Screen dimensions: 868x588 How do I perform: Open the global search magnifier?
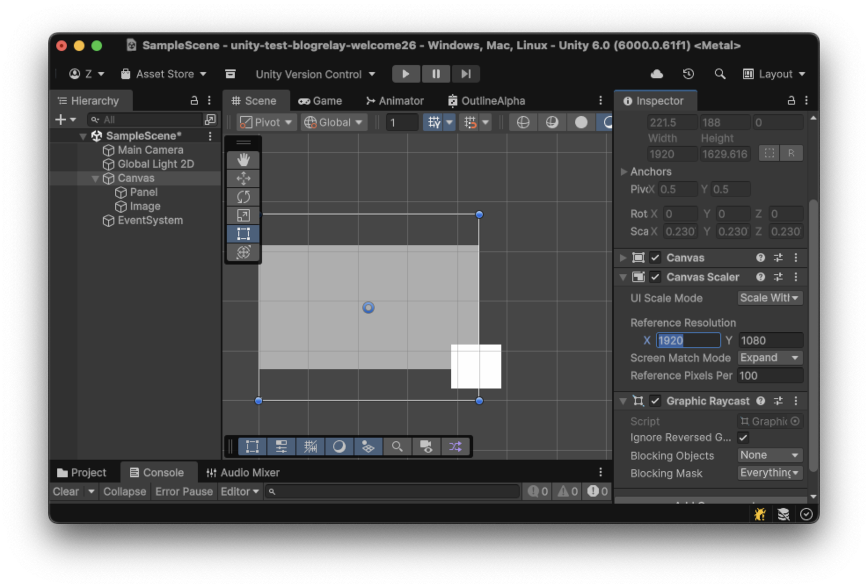(720, 74)
